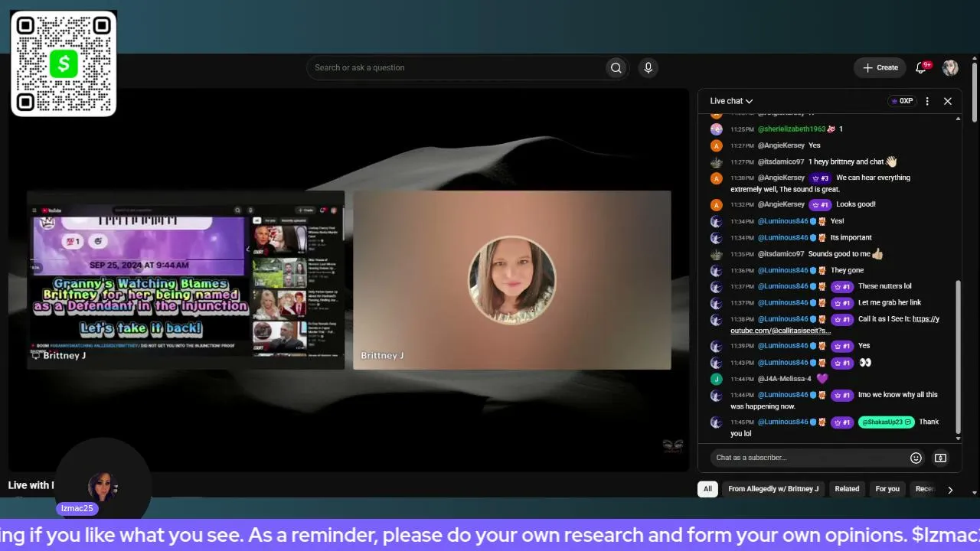Click the avatar next to "heyy brittney and chat"

[x=716, y=162]
